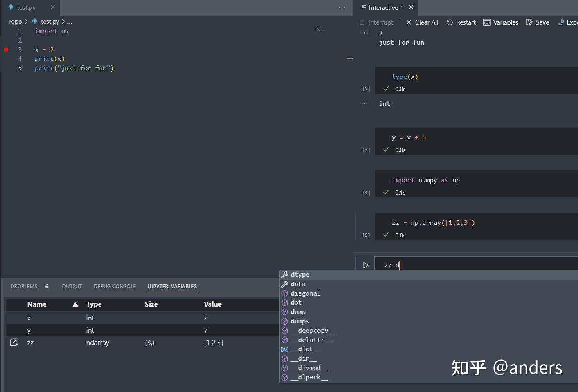The height and width of the screenshot is (392, 578).
Task: Toggle Name column sort order
Action: click(x=75, y=304)
